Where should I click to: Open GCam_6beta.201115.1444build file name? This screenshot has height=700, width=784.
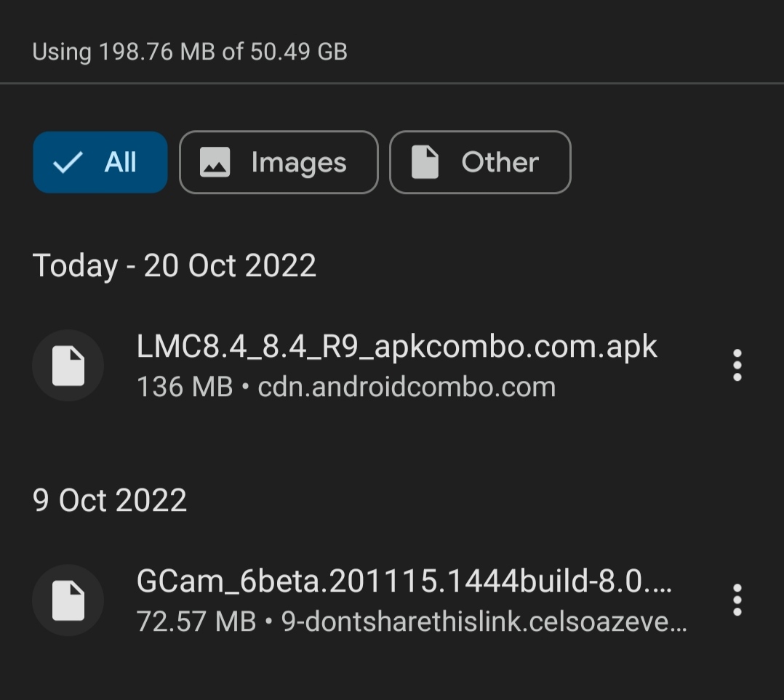[x=404, y=581]
